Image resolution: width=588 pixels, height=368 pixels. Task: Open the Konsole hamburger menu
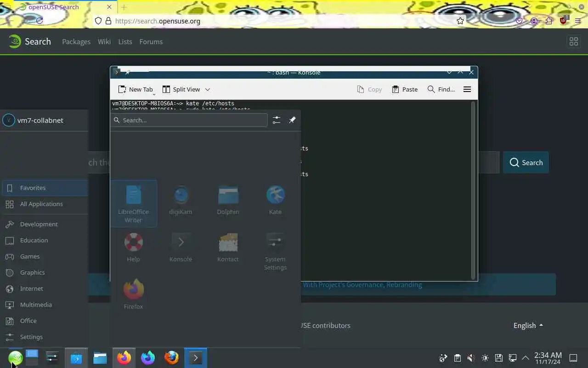(467, 89)
